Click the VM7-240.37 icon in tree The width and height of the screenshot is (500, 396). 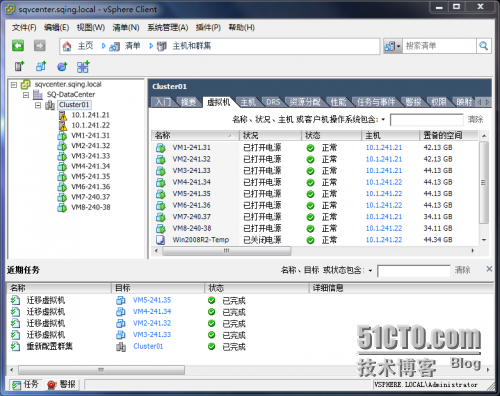pyautogui.click(x=62, y=197)
